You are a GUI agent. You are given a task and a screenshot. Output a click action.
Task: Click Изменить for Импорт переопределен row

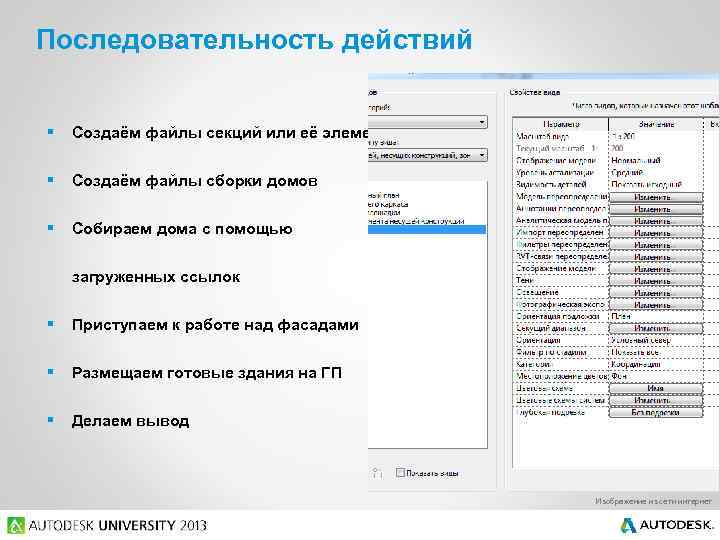click(656, 233)
